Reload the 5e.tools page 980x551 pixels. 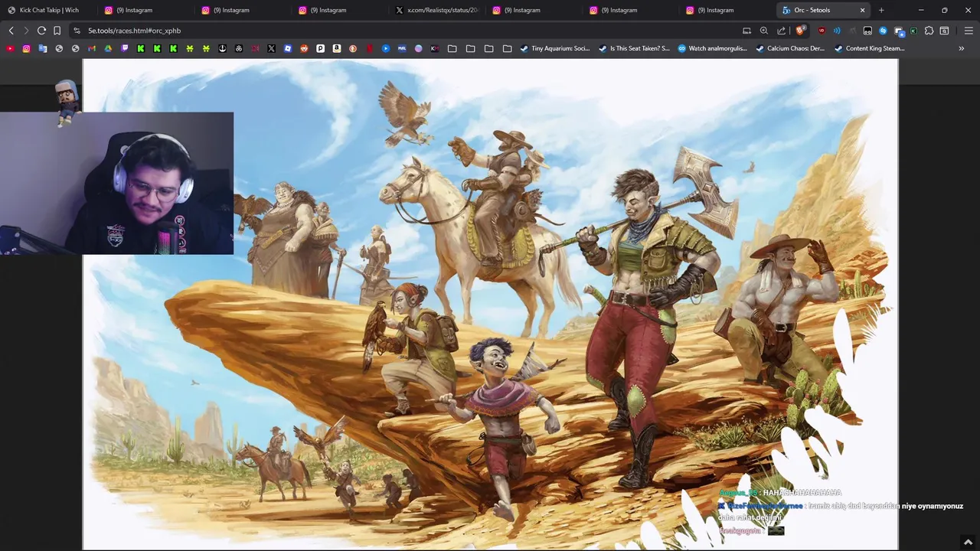point(41,31)
